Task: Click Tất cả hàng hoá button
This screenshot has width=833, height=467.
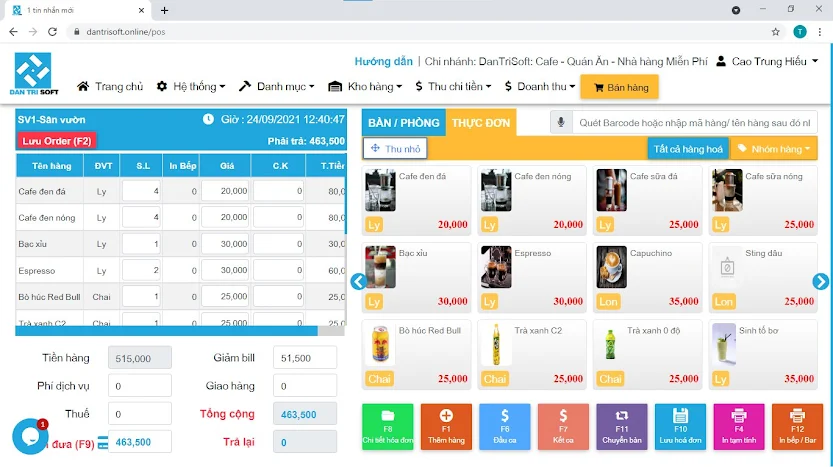Action: (688, 149)
